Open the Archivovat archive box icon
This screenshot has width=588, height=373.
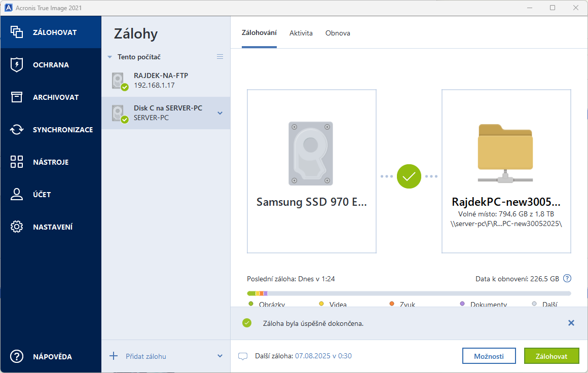click(17, 97)
